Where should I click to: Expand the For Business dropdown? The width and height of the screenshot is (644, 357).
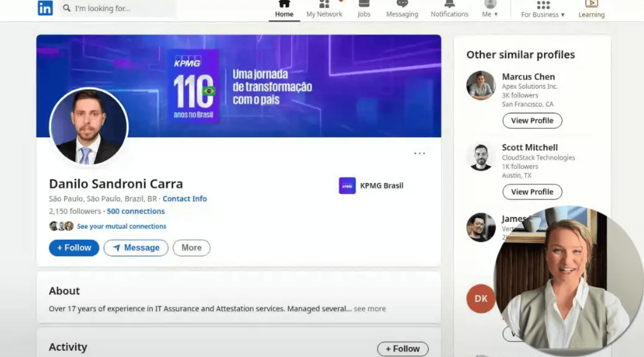click(543, 10)
